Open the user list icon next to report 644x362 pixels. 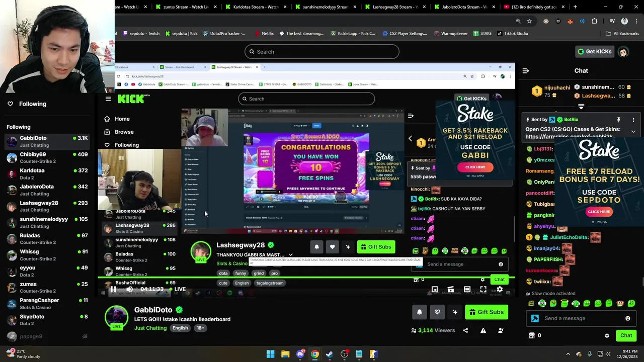tap(501, 330)
